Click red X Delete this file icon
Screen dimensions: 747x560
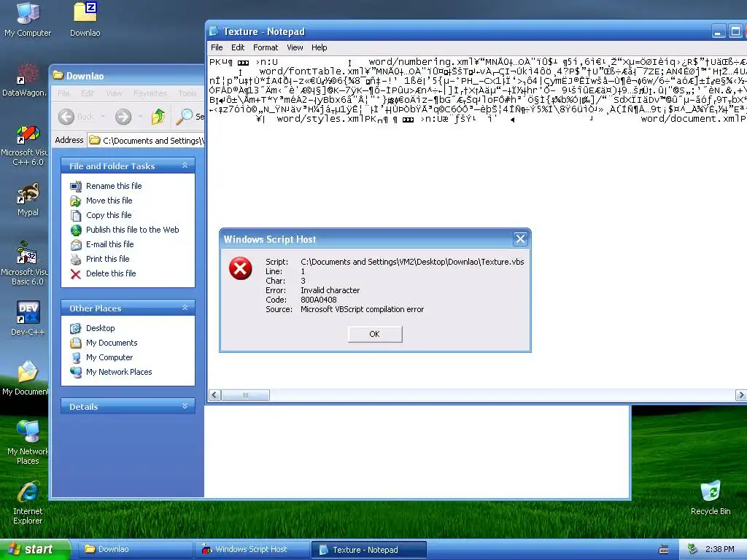click(76, 274)
